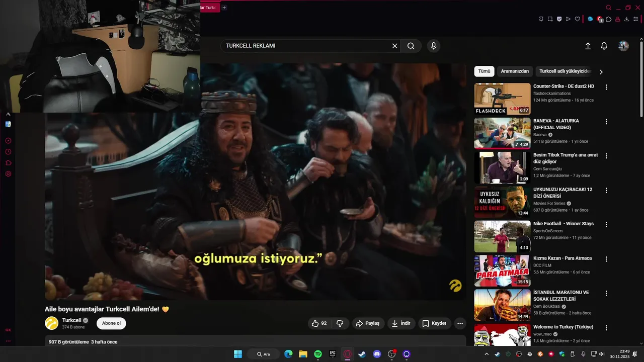
Task: Add page to bookmarks heart icon
Action: coord(577,19)
